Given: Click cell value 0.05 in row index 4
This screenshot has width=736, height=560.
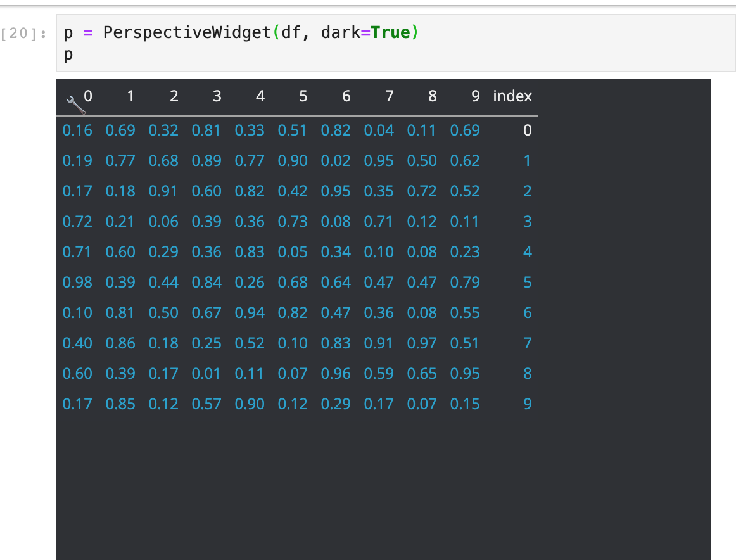Looking at the screenshot, I should [293, 251].
